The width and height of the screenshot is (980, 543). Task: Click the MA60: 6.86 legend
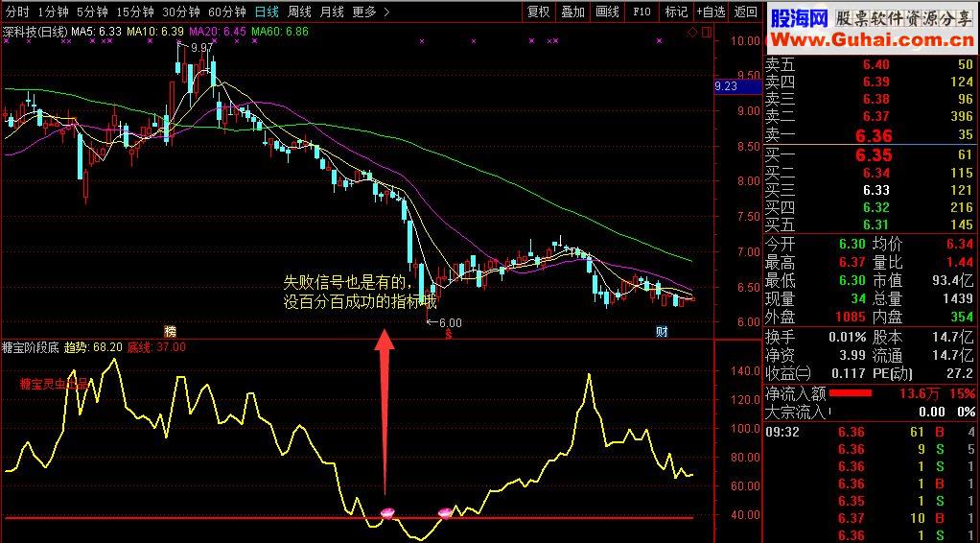pyautogui.click(x=280, y=32)
